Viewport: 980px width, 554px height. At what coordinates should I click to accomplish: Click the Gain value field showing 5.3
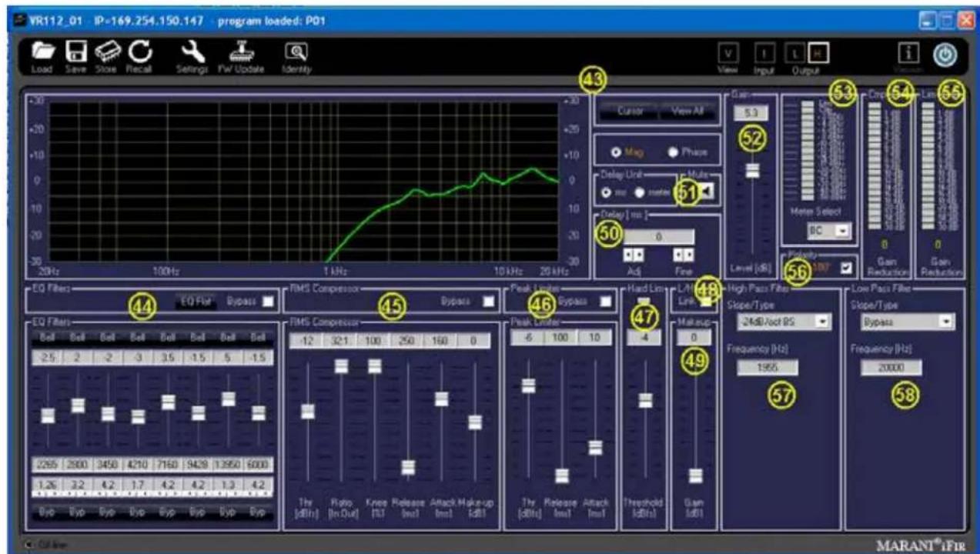751,114
